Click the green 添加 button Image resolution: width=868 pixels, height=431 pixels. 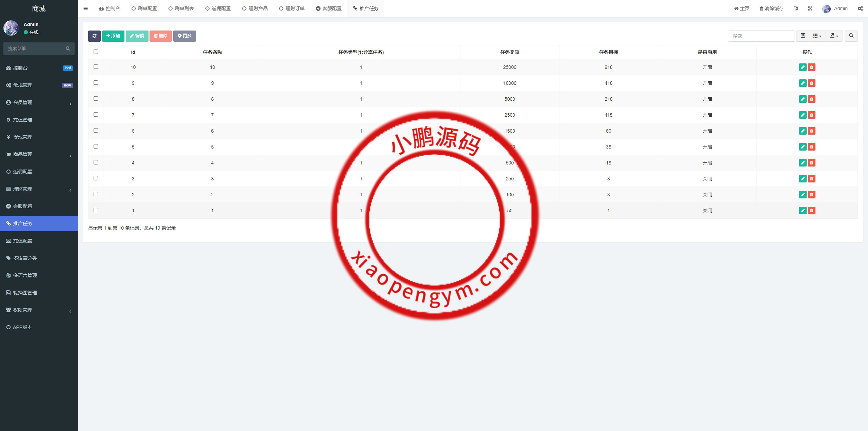point(113,36)
